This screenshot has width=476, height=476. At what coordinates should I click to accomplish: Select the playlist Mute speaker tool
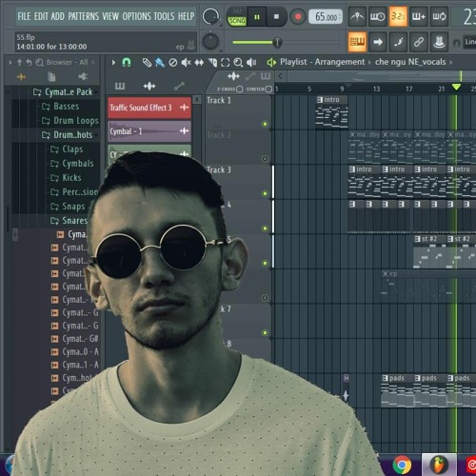tap(186, 63)
